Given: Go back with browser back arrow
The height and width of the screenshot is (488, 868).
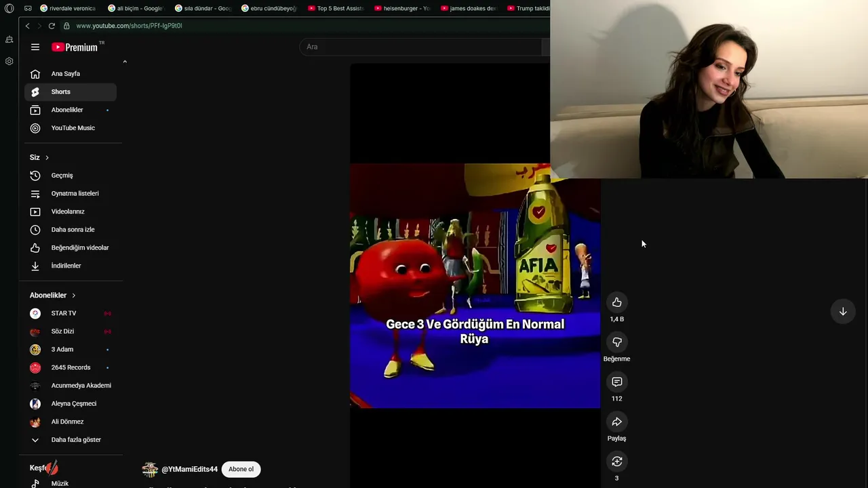Looking at the screenshot, I should pyautogui.click(x=27, y=26).
